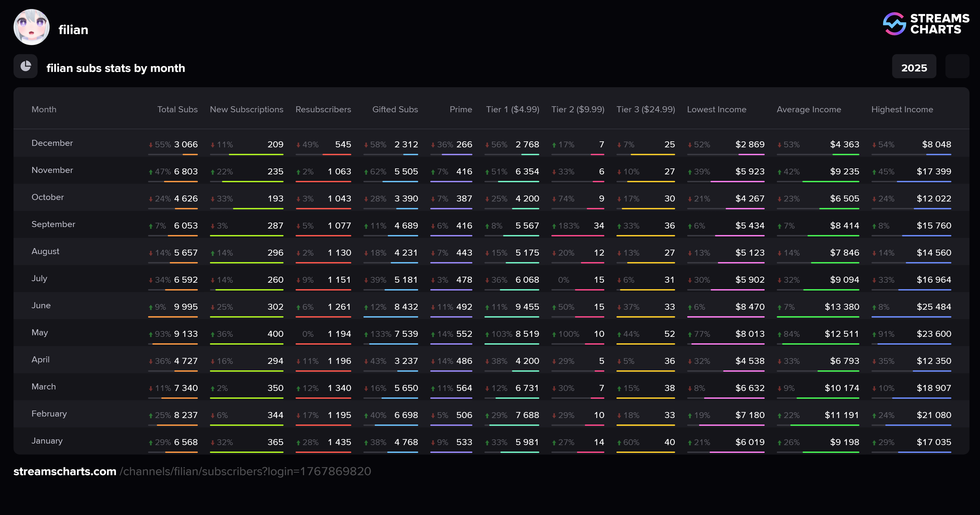Click the blue bar under June Highest Income

(911, 317)
